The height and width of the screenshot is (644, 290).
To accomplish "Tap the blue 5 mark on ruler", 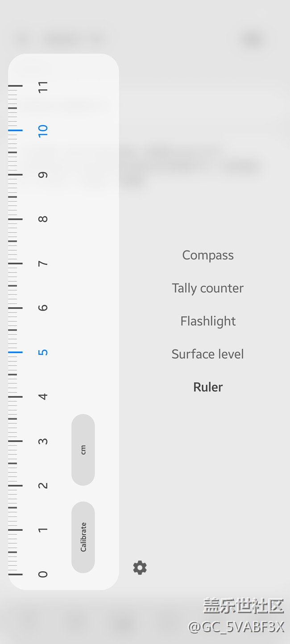I will point(43,352).
